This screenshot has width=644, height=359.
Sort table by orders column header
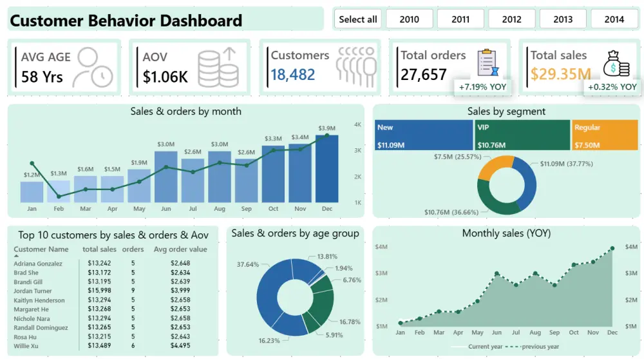point(133,249)
